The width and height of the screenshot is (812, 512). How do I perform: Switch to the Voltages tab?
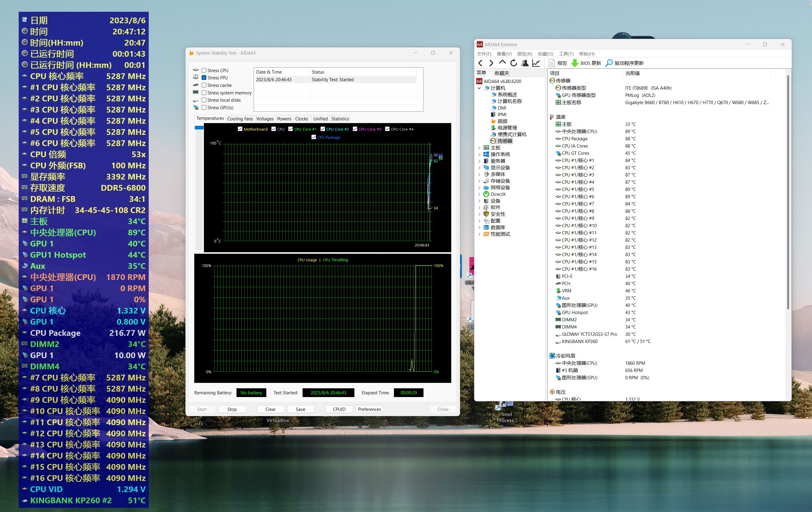[265, 119]
